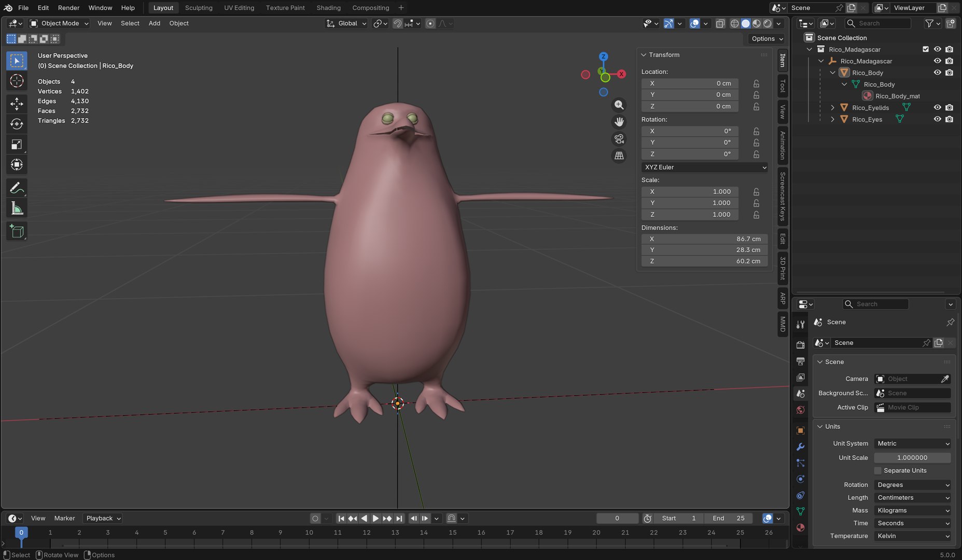
Task: Switch to the Shading workspace tab
Action: [328, 8]
